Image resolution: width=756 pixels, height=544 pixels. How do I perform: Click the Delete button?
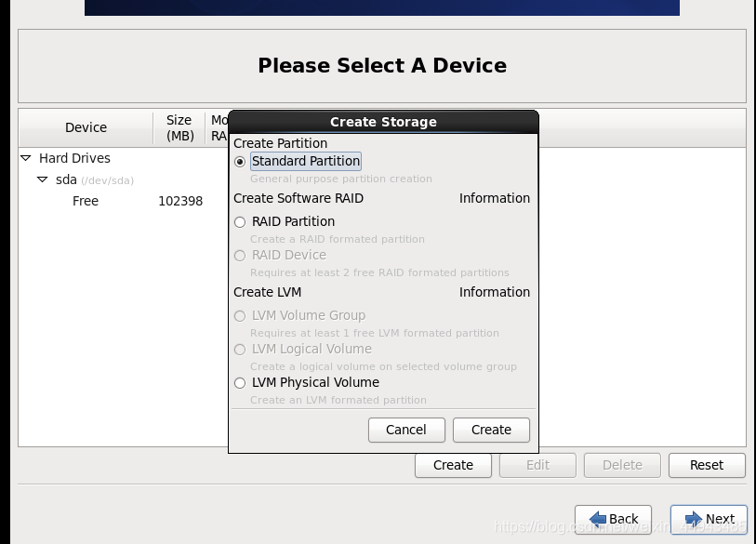[x=622, y=465]
